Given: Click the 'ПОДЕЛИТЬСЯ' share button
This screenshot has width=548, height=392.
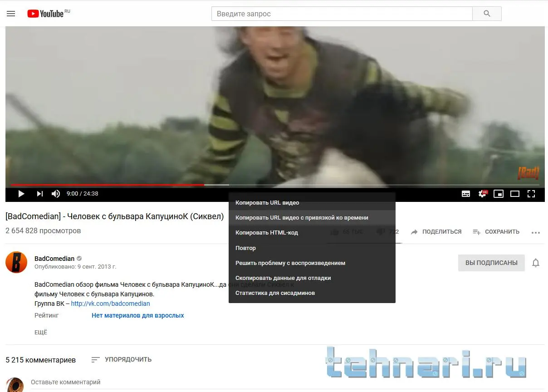Looking at the screenshot, I should pos(436,232).
